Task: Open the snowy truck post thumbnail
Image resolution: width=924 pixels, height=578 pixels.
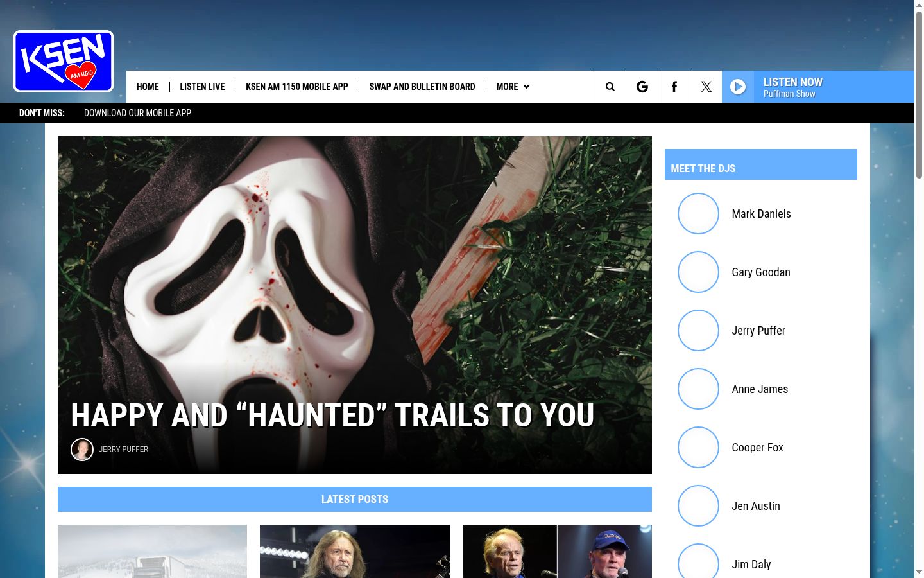Action: [152, 551]
